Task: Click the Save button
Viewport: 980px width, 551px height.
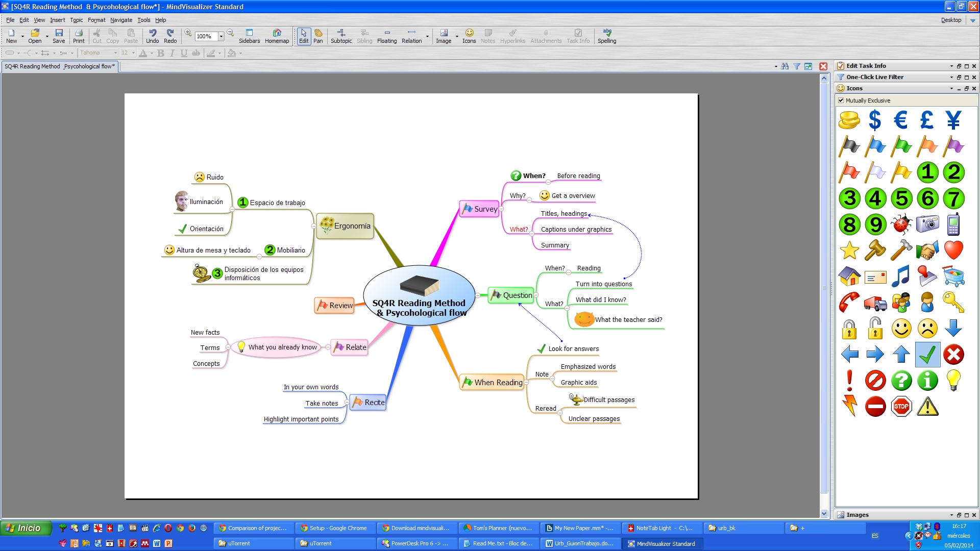Action: (x=59, y=36)
